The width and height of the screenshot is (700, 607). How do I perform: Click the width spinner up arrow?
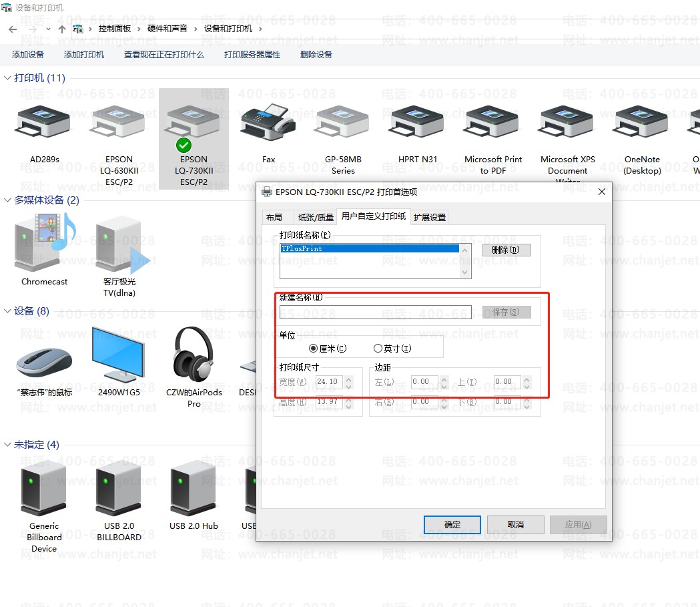coord(348,379)
